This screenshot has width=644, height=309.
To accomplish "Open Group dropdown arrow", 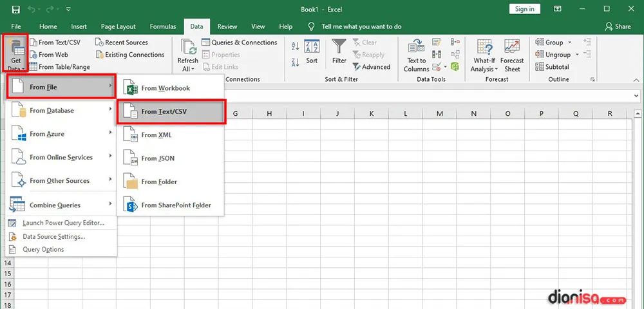I will (x=570, y=42).
